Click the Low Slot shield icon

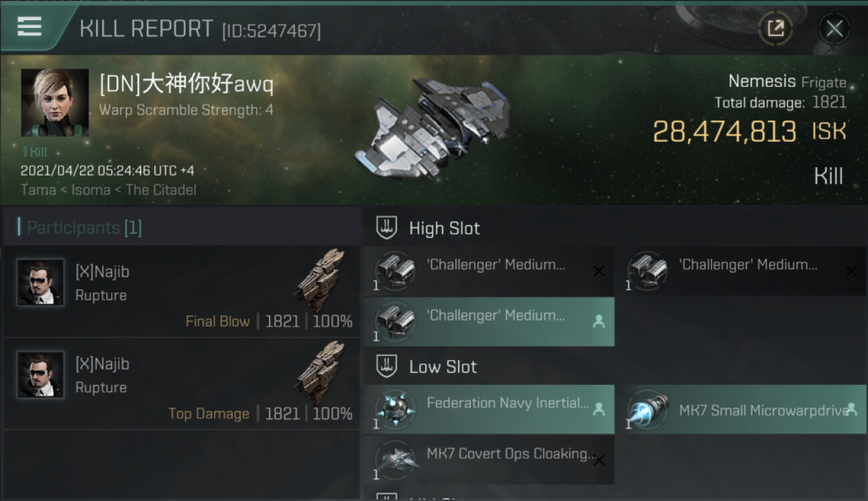click(x=387, y=366)
